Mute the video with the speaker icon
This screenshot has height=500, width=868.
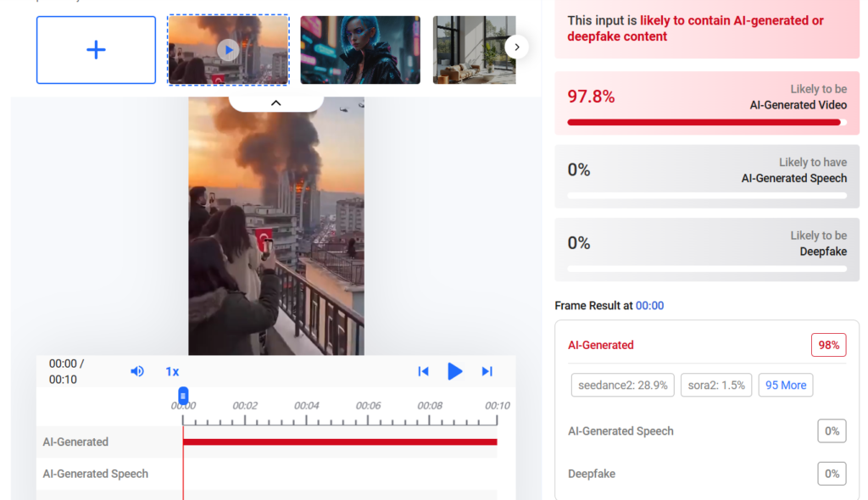point(137,371)
